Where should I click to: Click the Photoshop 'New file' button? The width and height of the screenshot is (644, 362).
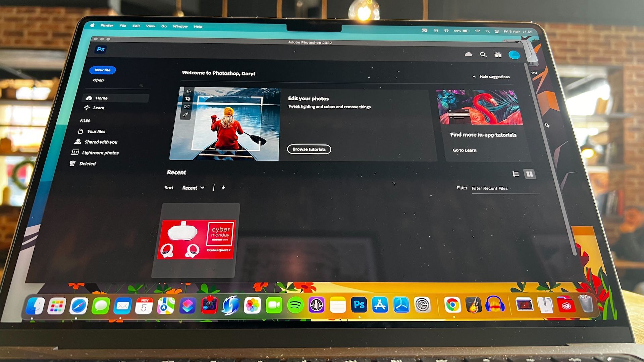102,70
